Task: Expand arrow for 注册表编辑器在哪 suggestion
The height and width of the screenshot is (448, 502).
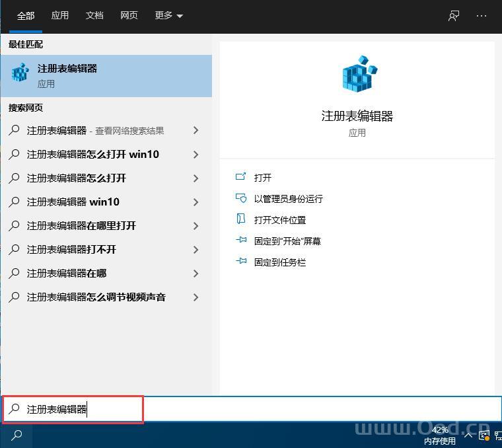Action: [x=196, y=274]
